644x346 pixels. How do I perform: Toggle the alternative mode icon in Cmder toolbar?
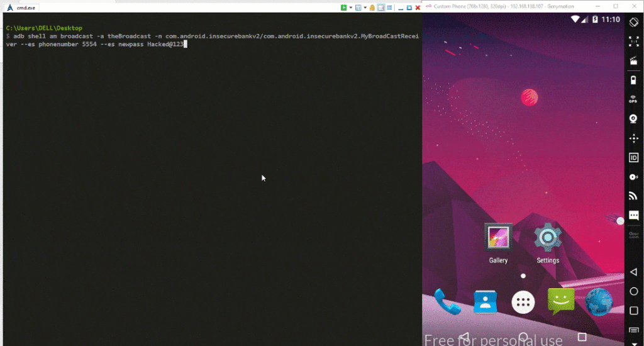380,8
